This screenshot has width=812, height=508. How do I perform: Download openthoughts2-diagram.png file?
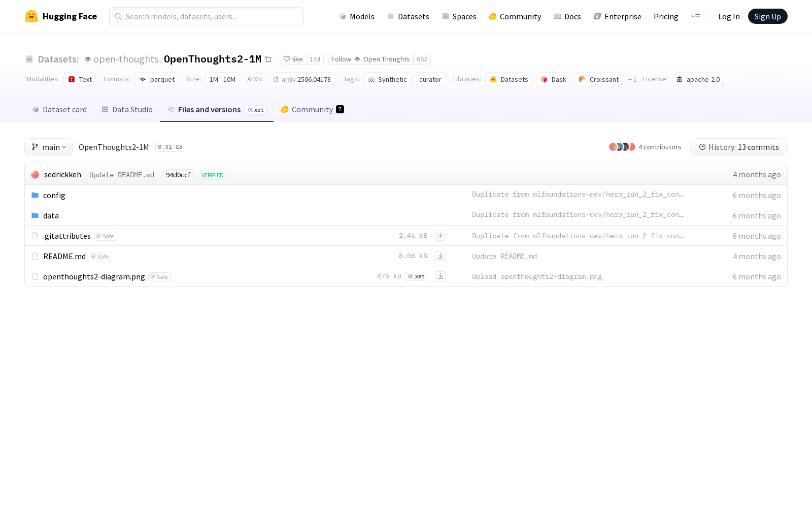[x=441, y=276]
